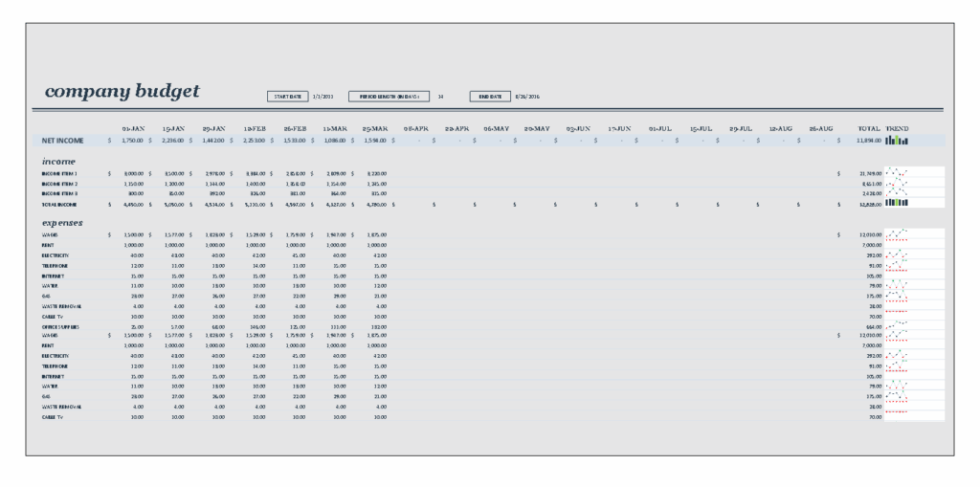Click the 15-JAN column header
The width and height of the screenshot is (980, 487).
(174, 128)
